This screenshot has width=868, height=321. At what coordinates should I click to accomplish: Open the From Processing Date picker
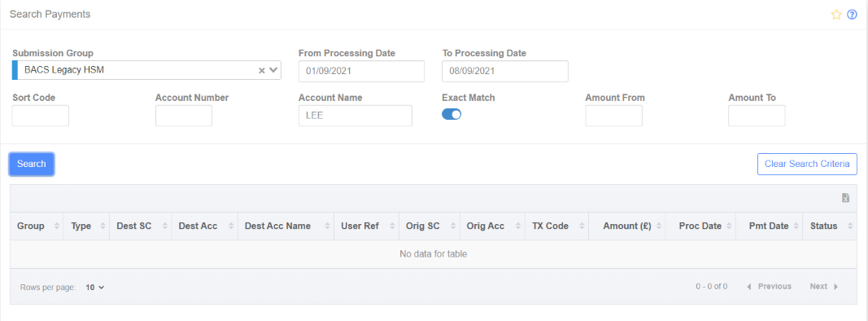click(361, 72)
